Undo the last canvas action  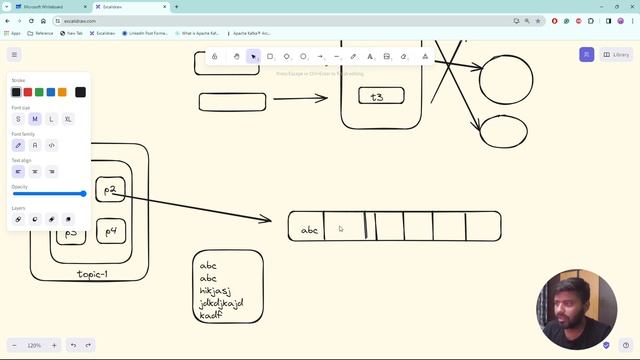pyautogui.click(x=73, y=345)
